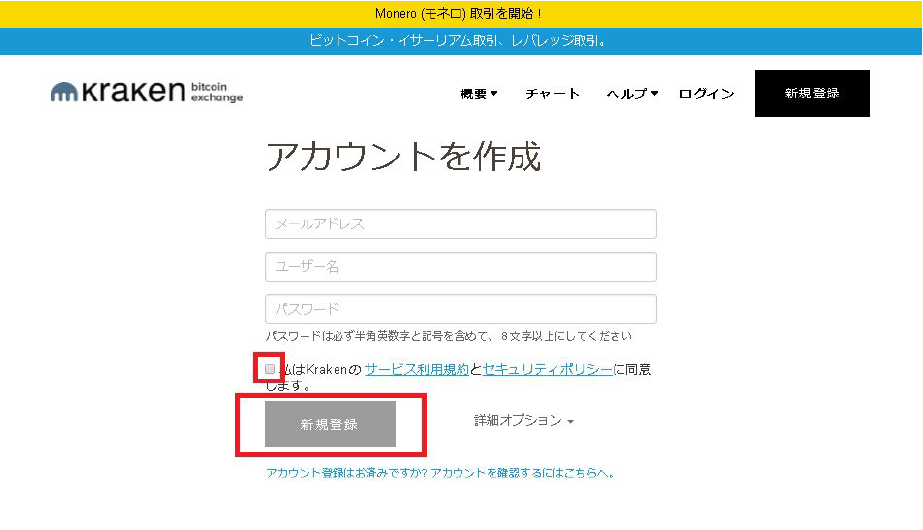Image resolution: width=923 pixels, height=530 pixels.
Task: Open the サービス利用規約 link
Action: [x=416, y=369]
